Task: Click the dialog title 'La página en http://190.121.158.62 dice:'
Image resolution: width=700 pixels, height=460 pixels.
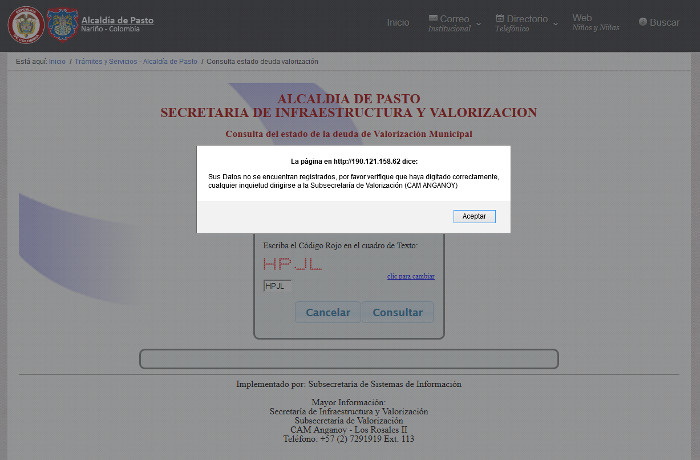Action: tap(354, 161)
